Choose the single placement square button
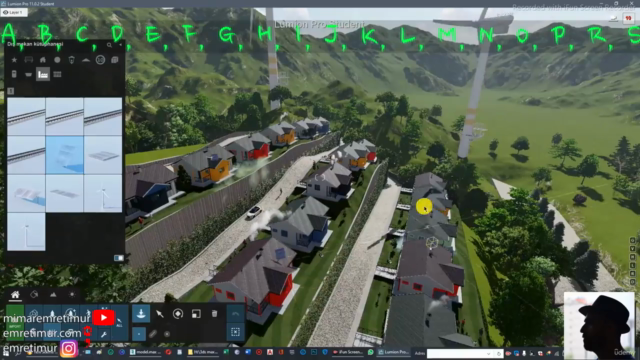 pos(139,334)
